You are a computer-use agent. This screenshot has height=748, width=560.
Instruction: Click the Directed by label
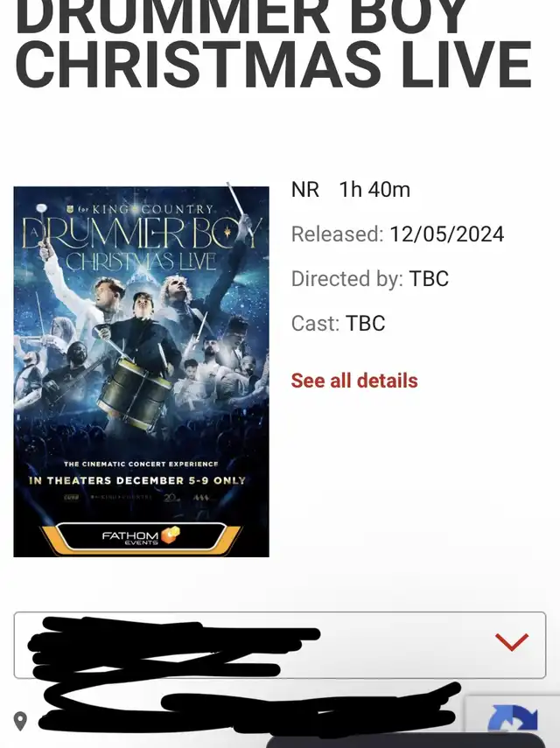[x=347, y=279]
